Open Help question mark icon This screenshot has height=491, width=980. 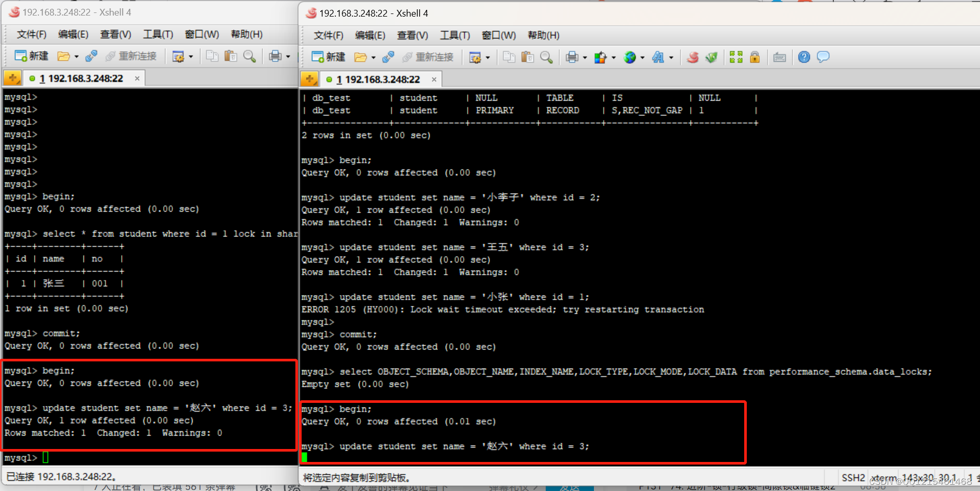coord(804,57)
